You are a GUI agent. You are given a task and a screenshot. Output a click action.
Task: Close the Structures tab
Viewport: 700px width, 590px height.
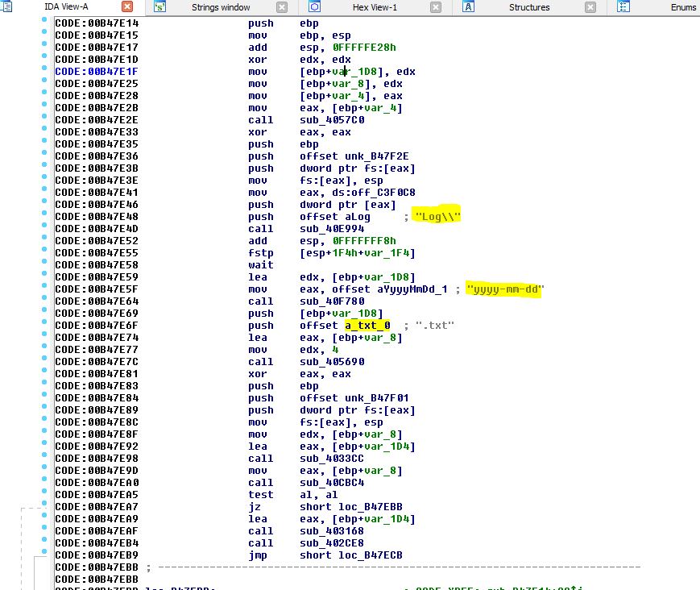coord(590,7)
